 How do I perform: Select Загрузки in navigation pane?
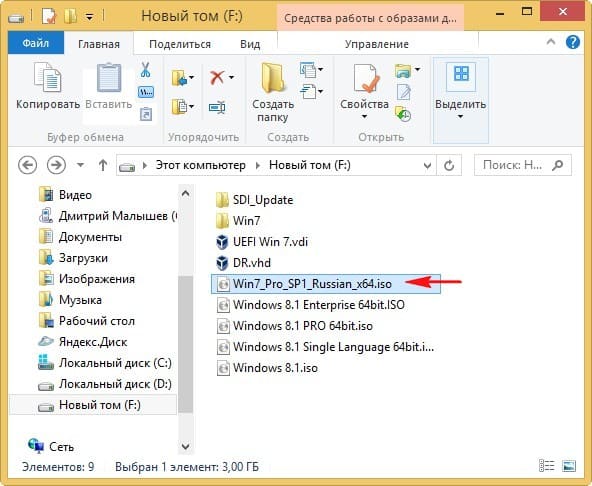tap(83, 258)
